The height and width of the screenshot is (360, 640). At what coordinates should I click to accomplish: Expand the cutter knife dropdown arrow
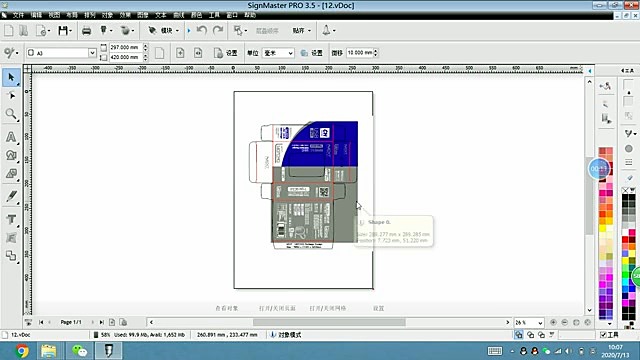[111, 31]
